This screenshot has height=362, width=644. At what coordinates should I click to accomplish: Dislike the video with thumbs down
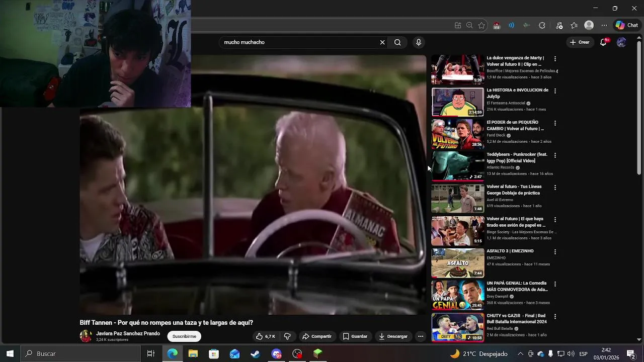tap(287, 336)
